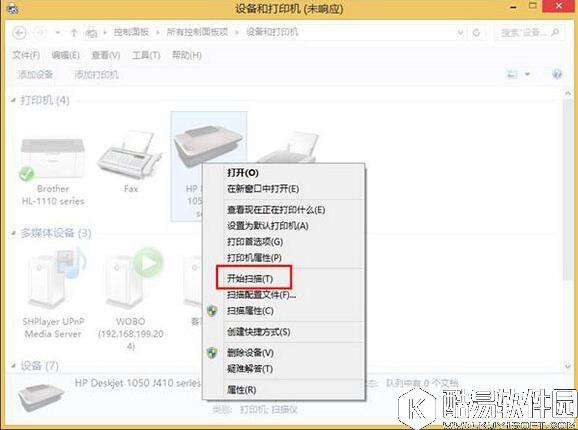Open the 查看(V) menu
The image size is (578, 430).
(x=106, y=55)
